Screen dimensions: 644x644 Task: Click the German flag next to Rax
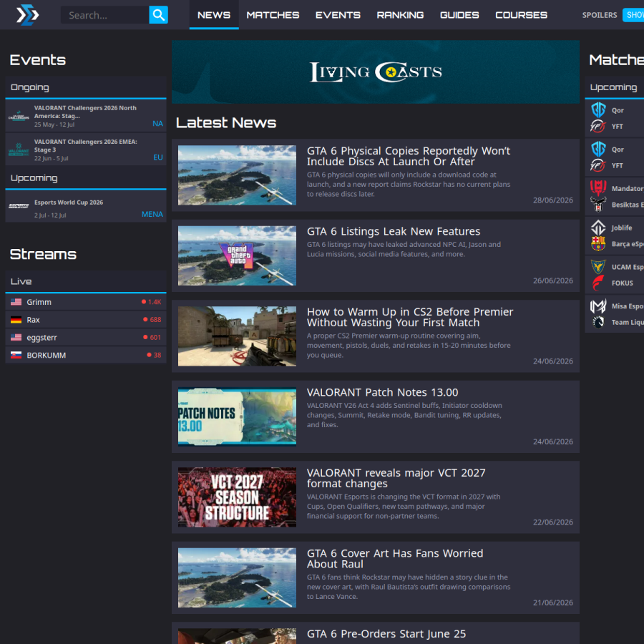tap(16, 320)
